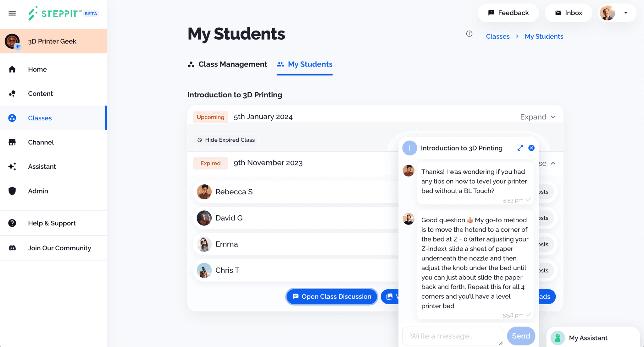644x347 pixels.
Task: Close the Introduction to 3D Printing chat
Action: pos(531,148)
